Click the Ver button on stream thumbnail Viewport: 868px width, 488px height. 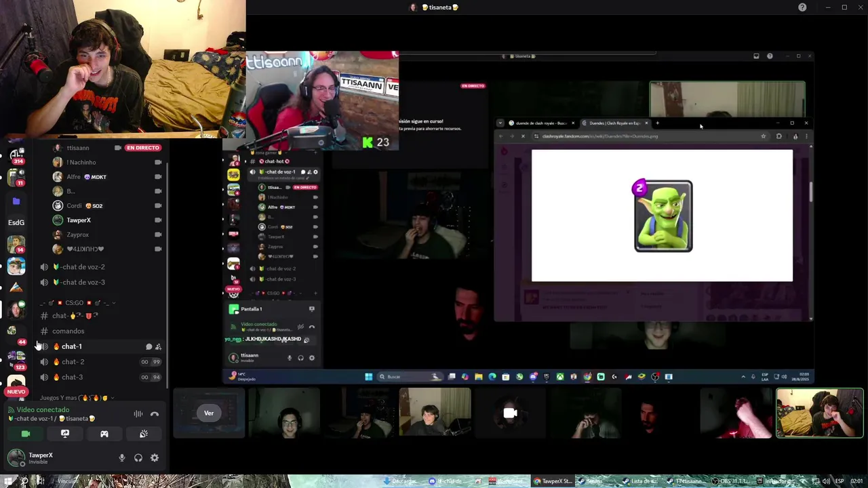coord(209,413)
